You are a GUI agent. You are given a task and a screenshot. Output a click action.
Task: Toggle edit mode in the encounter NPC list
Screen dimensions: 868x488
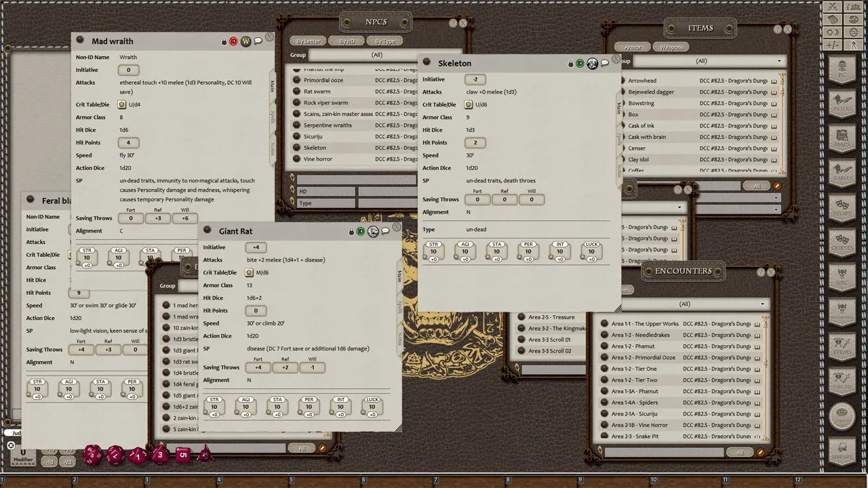point(322,448)
